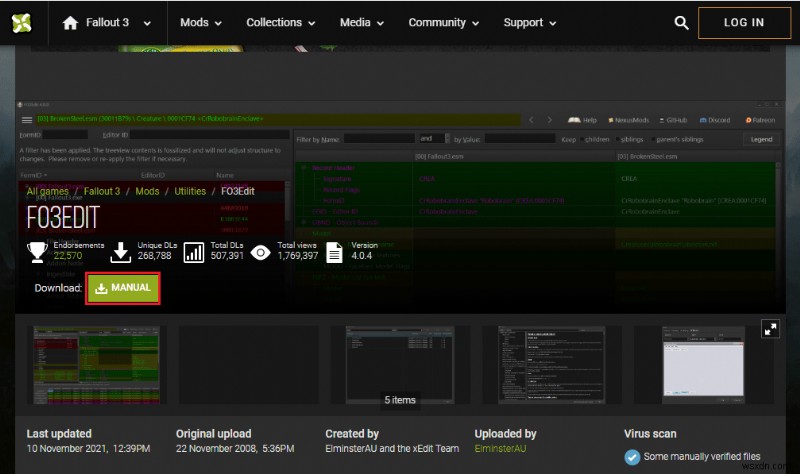Expand the gallery using fullscreen arrows icon
This screenshot has height=474, width=800.
point(770,328)
